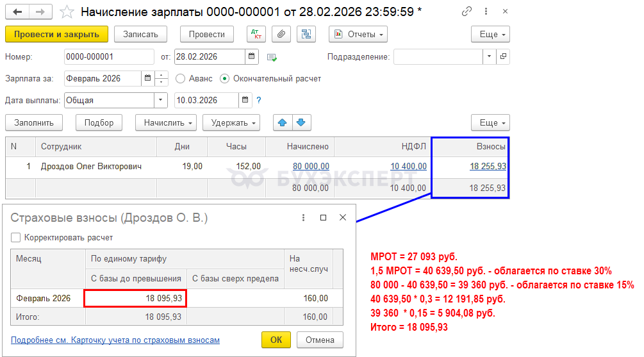This screenshot has width=644, height=357.
Task: Copy link to document icon
Action: [466, 12]
